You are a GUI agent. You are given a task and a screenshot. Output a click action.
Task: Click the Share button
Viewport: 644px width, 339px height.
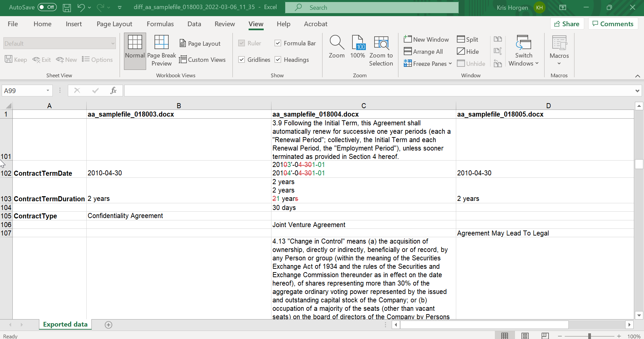point(567,24)
